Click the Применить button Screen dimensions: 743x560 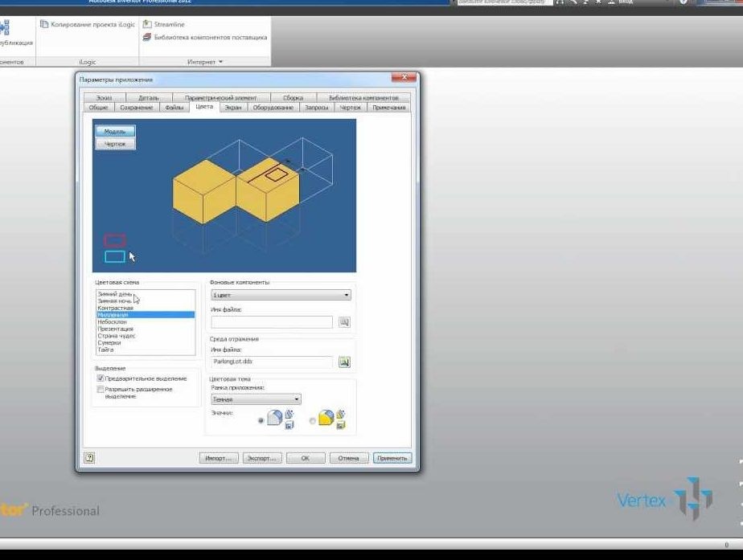(x=392, y=458)
